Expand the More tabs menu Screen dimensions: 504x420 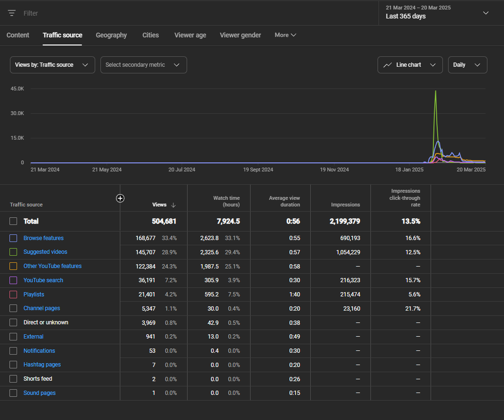tap(285, 35)
